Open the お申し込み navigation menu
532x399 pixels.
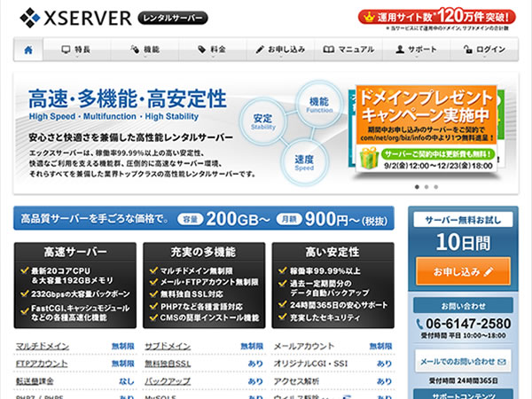[280, 50]
